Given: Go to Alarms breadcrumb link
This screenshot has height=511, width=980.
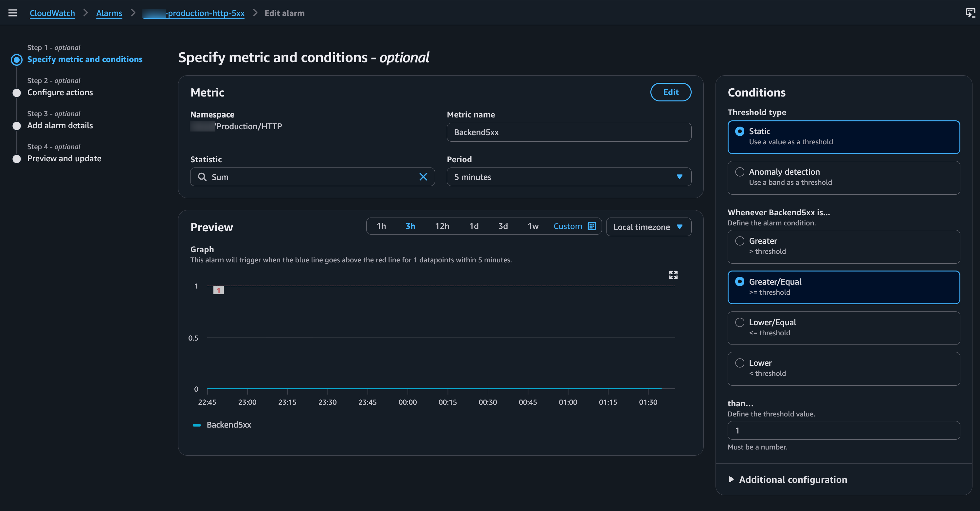Looking at the screenshot, I should (109, 13).
